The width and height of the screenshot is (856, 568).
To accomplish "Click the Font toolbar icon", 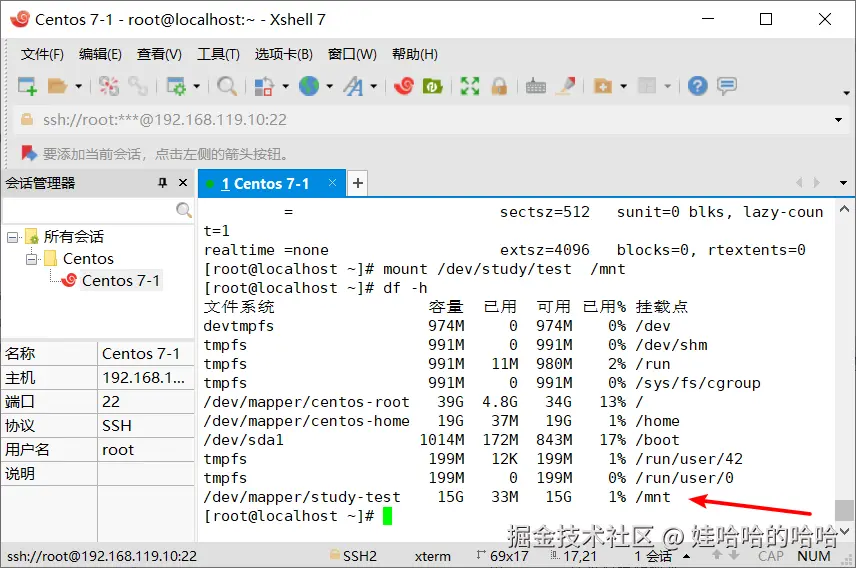I will pos(353,86).
